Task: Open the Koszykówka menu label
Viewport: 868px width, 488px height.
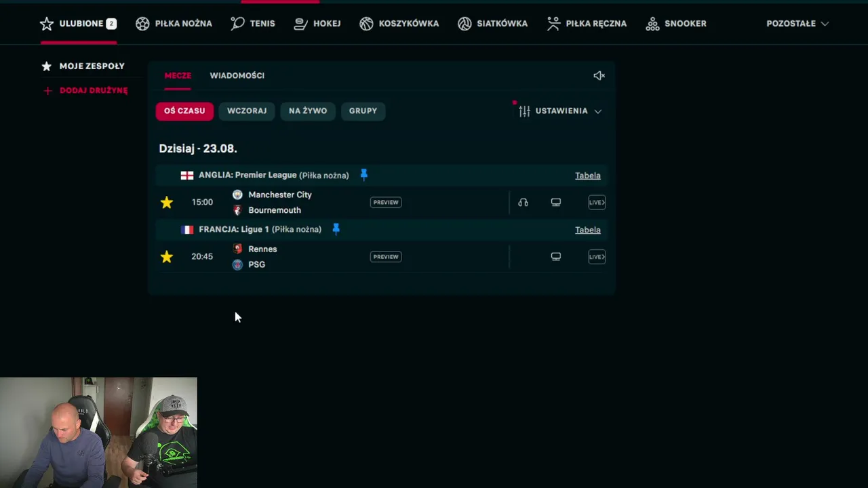Action: [409, 24]
